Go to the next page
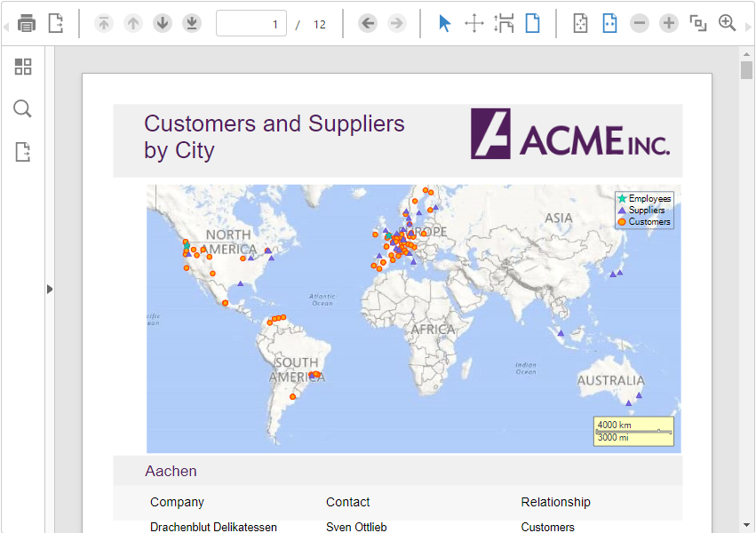 tap(163, 23)
